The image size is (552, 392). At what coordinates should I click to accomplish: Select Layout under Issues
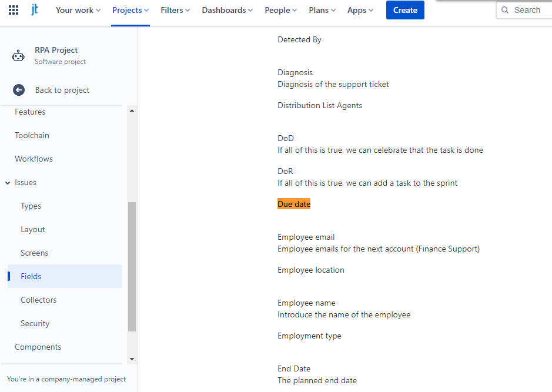(33, 229)
